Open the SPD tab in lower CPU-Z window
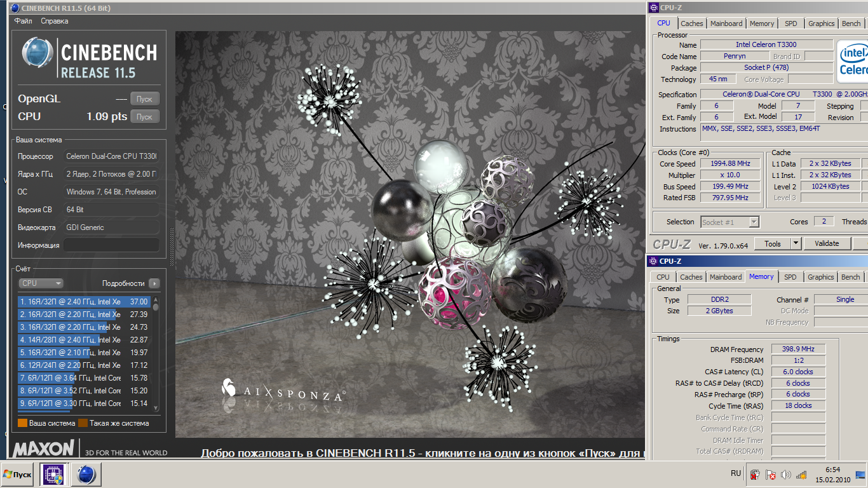This screenshot has width=868, height=488. [790, 277]
